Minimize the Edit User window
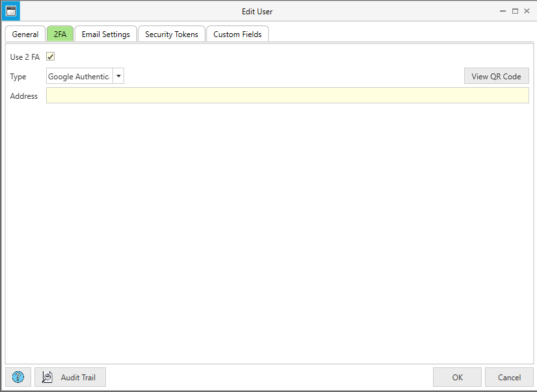 pyautogui.click(x=503, y=11)
